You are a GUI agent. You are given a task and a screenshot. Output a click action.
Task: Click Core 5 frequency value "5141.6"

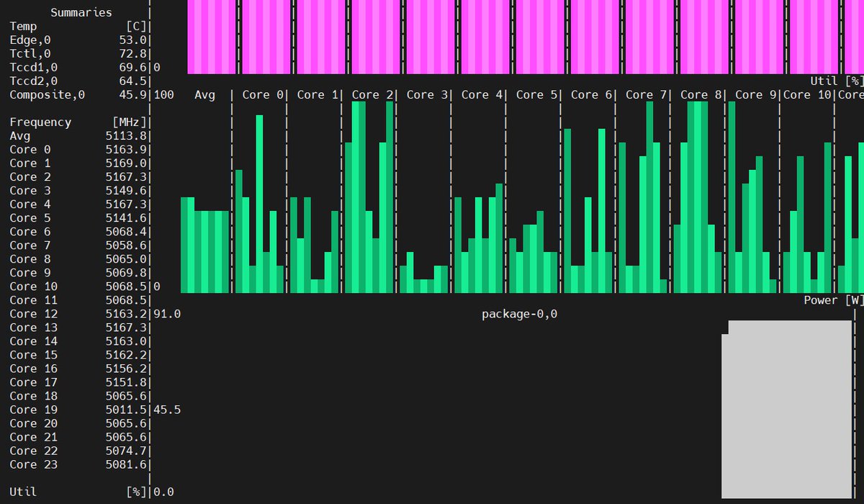pyautogui.click(x=126, y=217)
